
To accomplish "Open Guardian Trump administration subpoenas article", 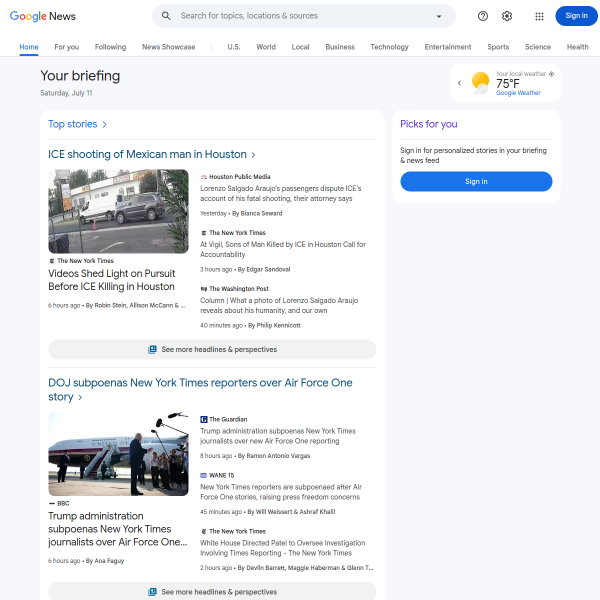I will pos(278,436).
